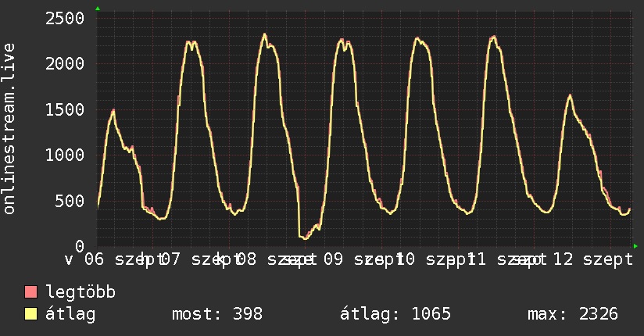Click the green arrow at x-axis end
Screen dimensions: 644x336
click(x=635, y=246)
